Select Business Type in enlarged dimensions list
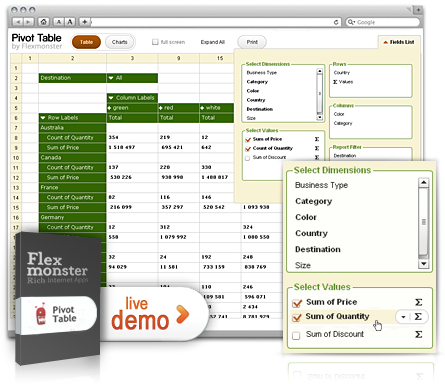445x384 pixels. (x=321, y=185)
